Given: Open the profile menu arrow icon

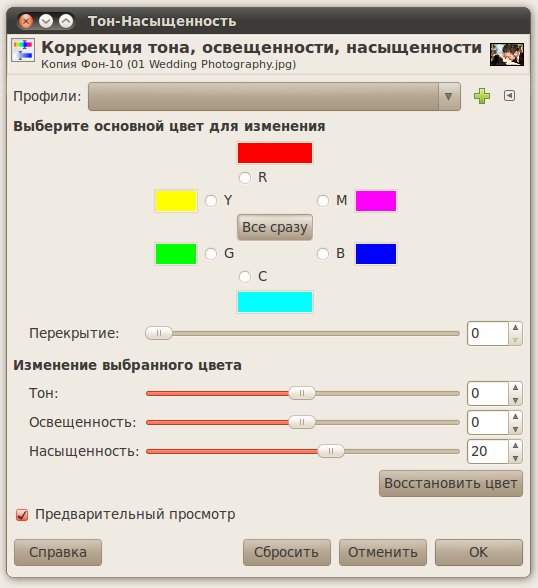Looking at the screenshot, I should tap(509, 96).
